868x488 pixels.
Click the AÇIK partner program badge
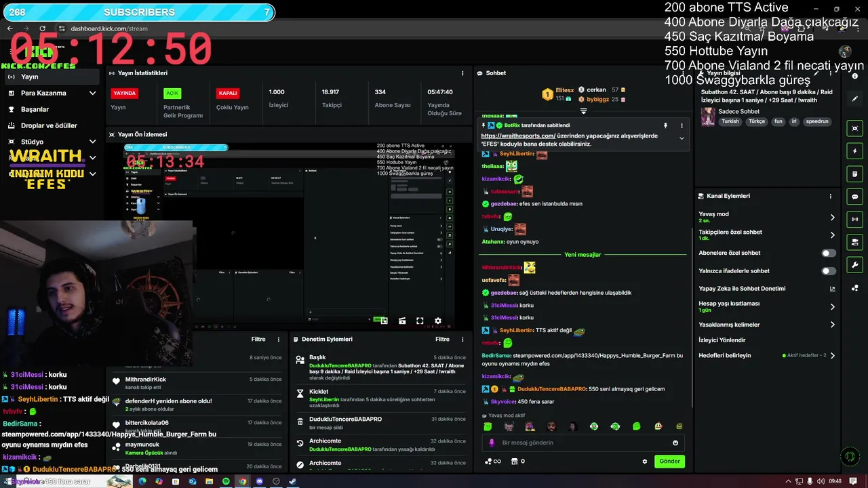click(172, 94)
